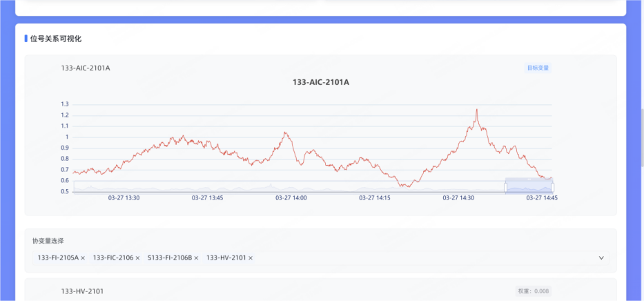
Task: Click the right handle of the zoom slider
Action: 552,187
